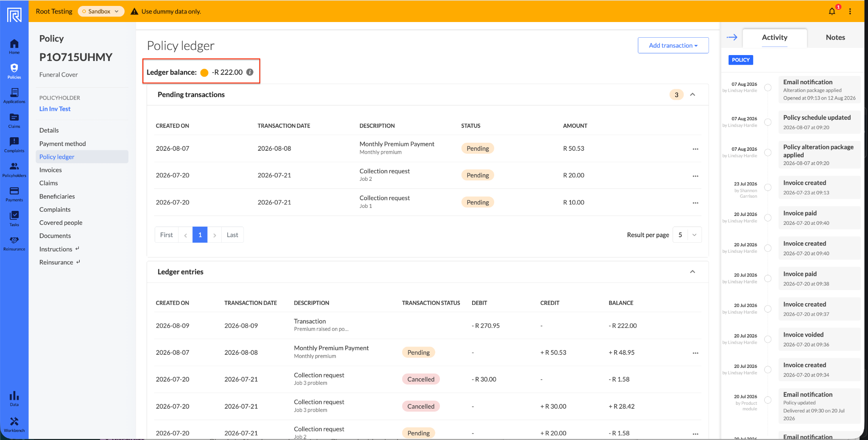The height and width of the screenshot is (440, 868).
Task: Open Tasks from the sidebar
Action: pos(14,219)
